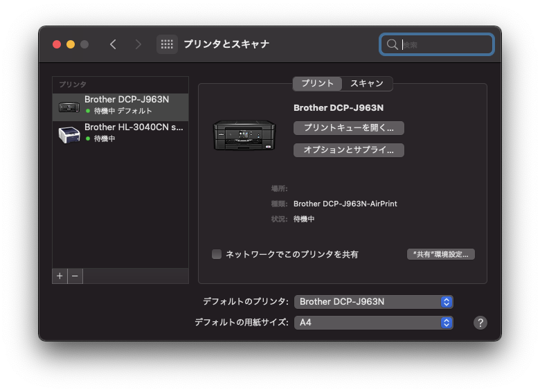Click 待機中 status beside 状況 label
The height and width of the screenshot is (392, 540).
304,219
